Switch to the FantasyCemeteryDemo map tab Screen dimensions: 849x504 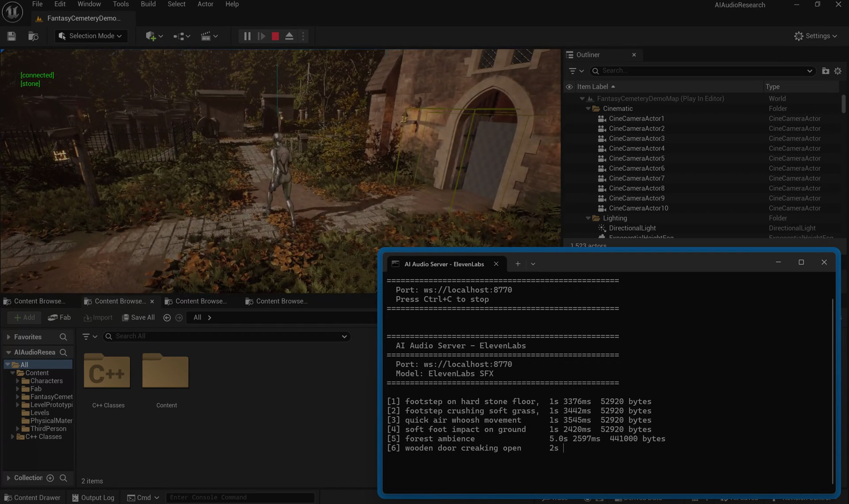click(84, 18)
